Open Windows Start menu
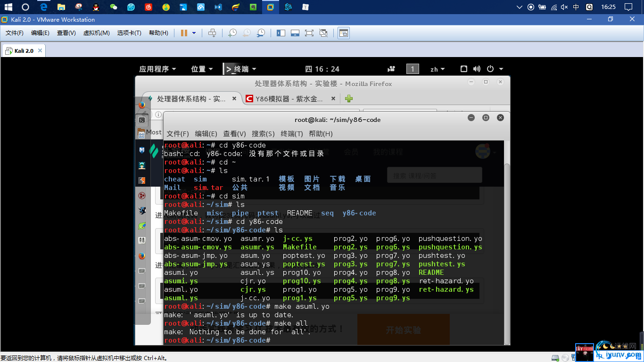 pyautogui.click(x=8, y=7)
